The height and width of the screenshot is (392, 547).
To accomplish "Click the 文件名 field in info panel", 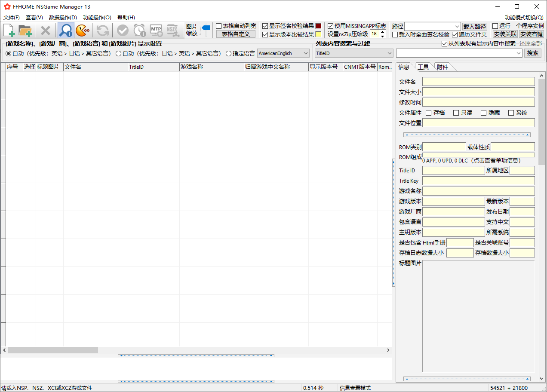I will (478, 82).
